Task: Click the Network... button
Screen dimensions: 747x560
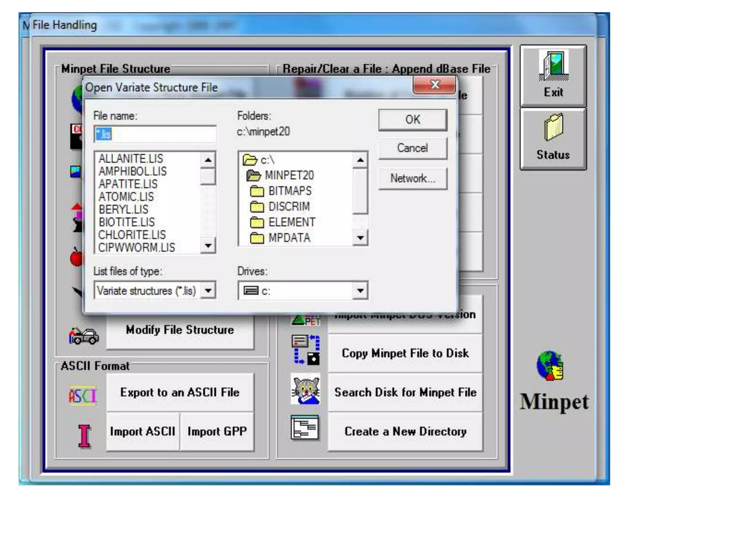Action: (x=413, y=178)
